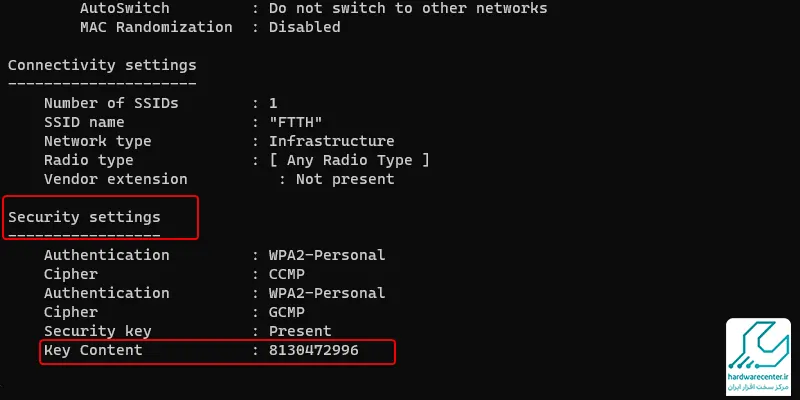This screenshot has width=800, height=400.
Task: Click the Key Content value 8130472996
Action: point(314,351)
